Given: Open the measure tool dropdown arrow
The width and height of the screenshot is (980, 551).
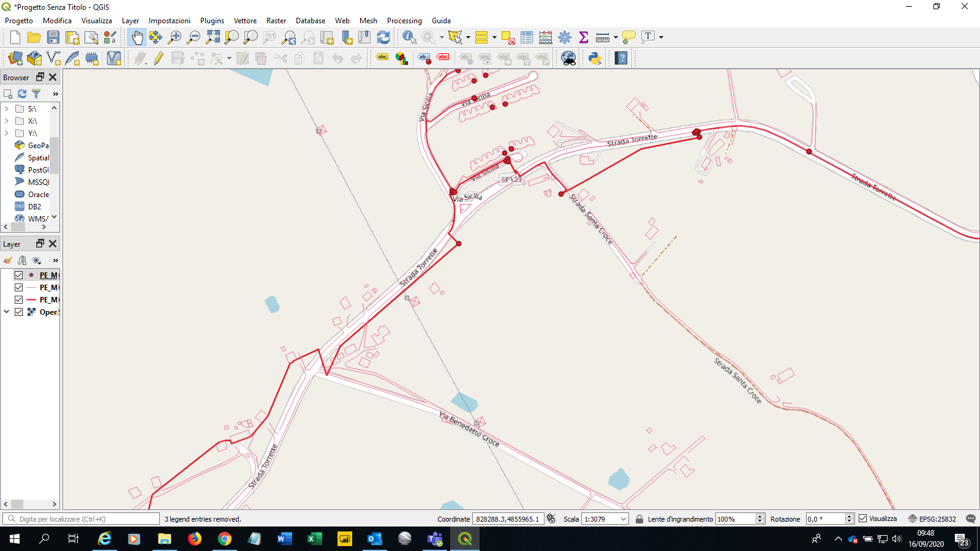Looking at the screenshot, I should pos(616,37).
